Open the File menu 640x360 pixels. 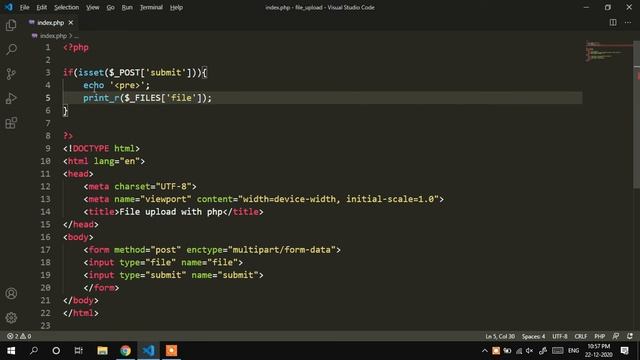click(24, 7)
